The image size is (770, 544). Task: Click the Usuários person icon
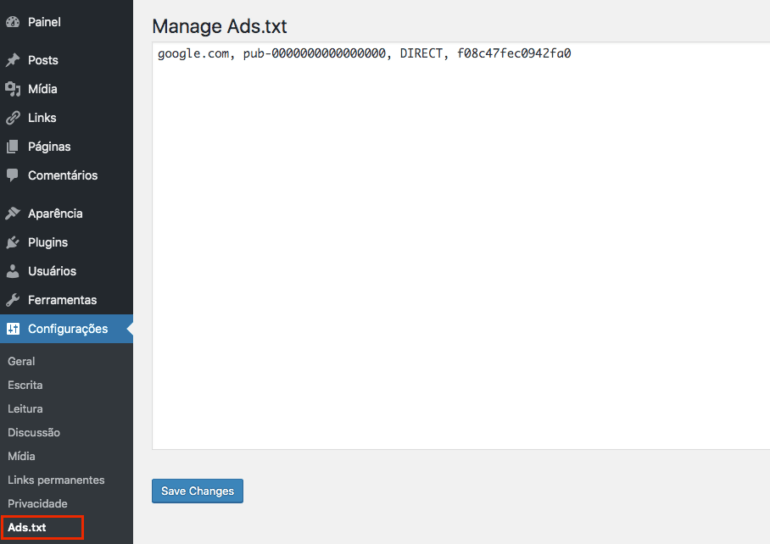(x=13, y=271)
